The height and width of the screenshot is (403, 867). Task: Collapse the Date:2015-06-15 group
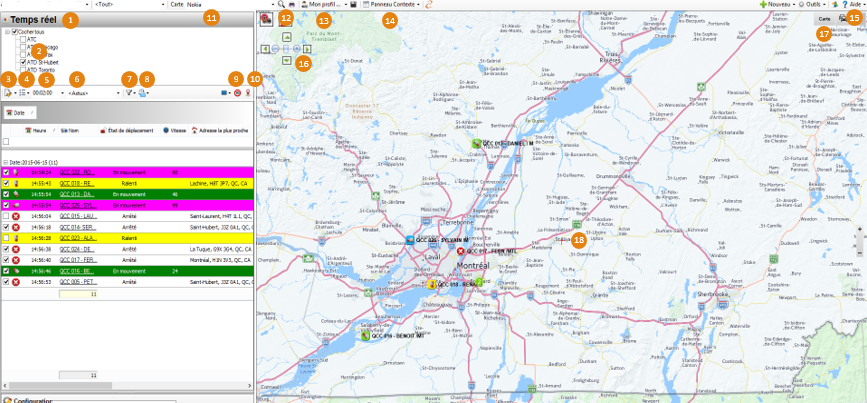4,162
